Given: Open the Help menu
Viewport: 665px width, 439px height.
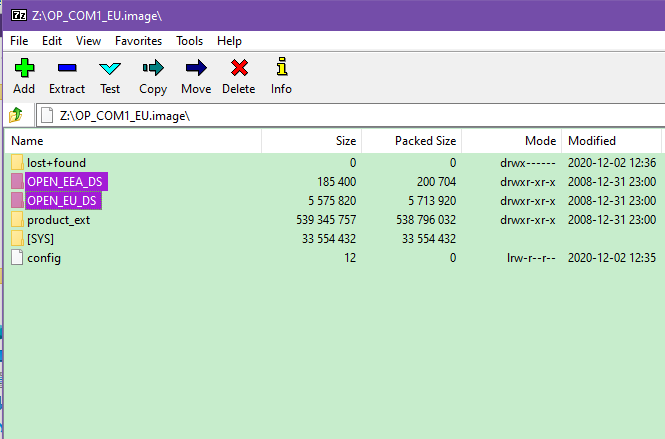Looking at the screenshot, I should [x=229, y=41].
